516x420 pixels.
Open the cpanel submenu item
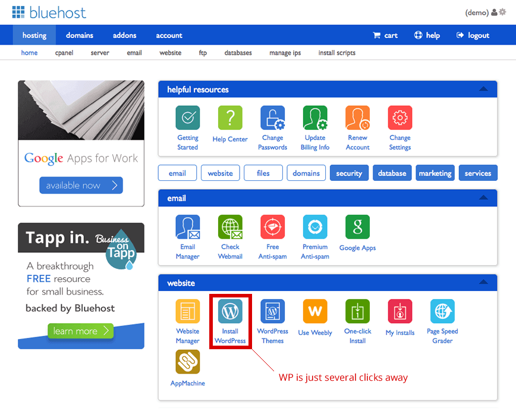(64, 53)
